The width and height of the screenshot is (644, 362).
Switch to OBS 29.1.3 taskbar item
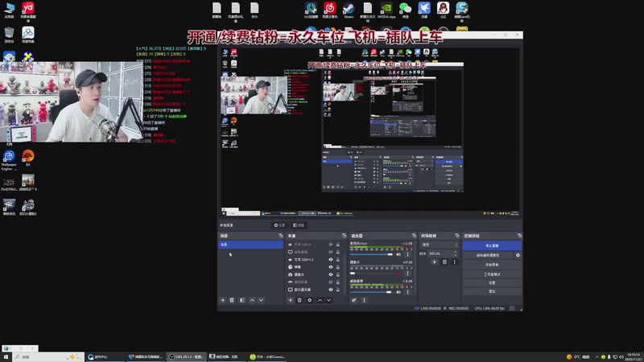[186, 356]
